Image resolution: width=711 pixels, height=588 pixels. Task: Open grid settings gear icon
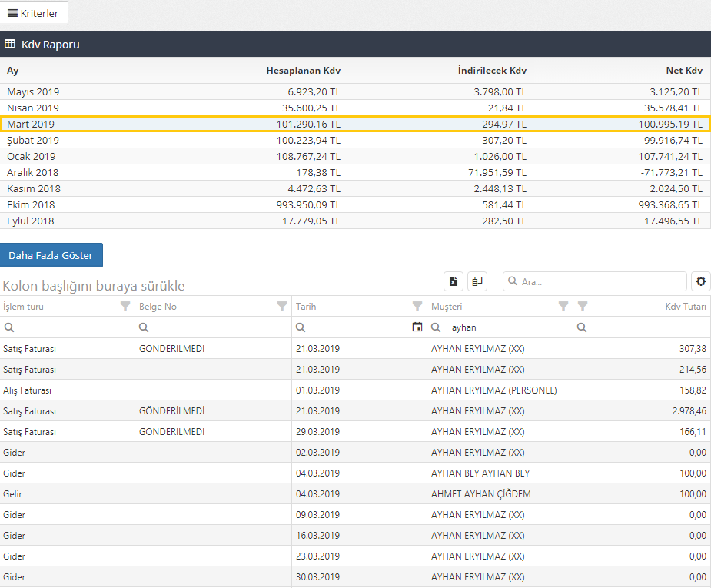coord(700,281)
